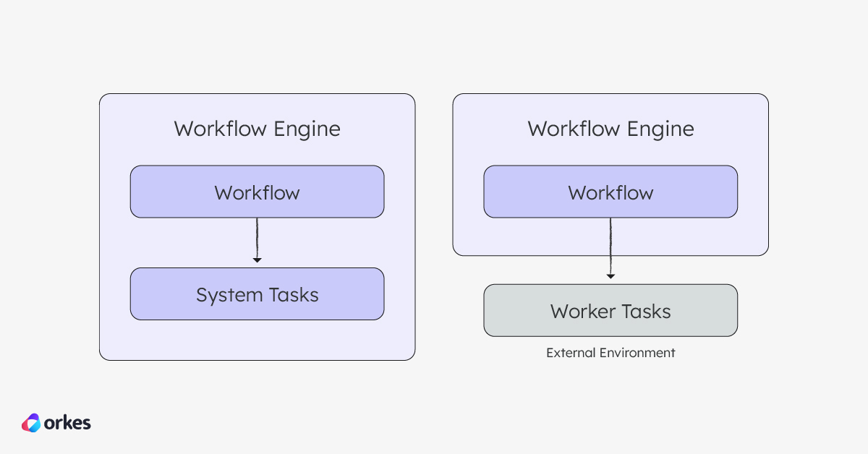Click the left Workflow Engine container
Image resolution: width=868 pixels, height=454 pixels.
(257, 340)
